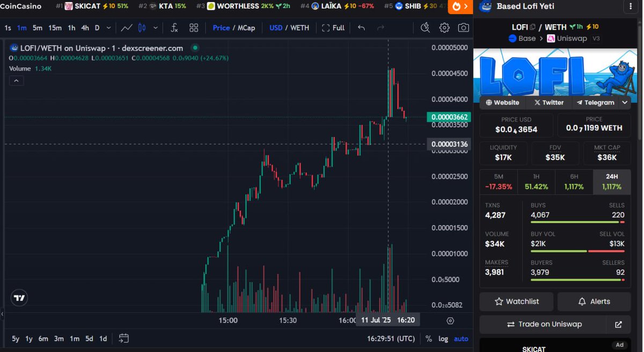Expand the chart style dropdown arrow
This screenshot has height=352, width=644.
156,28
